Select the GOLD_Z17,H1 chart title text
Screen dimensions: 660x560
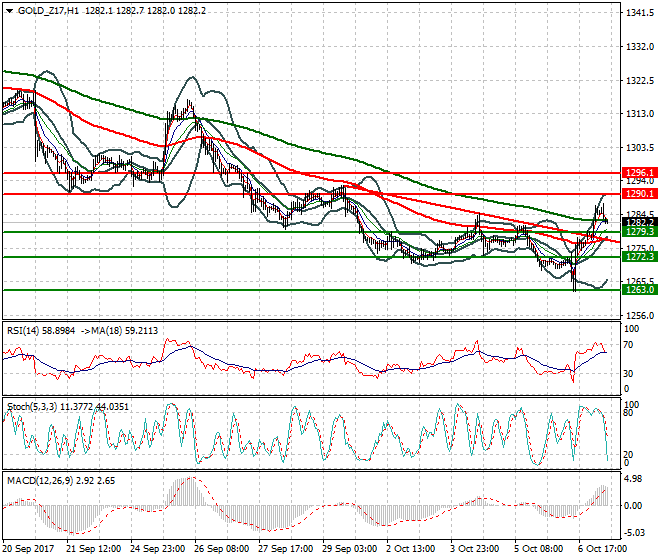[x=48, y=11]
